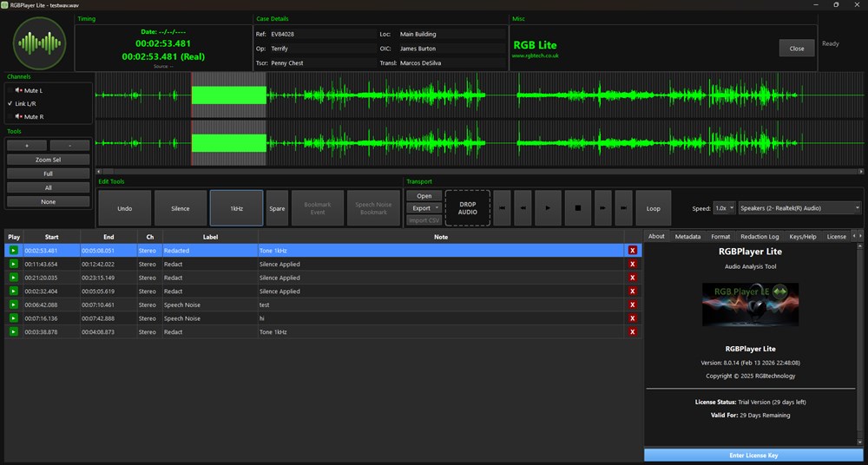Open the Speakers audio output dropdown
The width and height of the screenshot is (868, 465).
click(800, 208)
